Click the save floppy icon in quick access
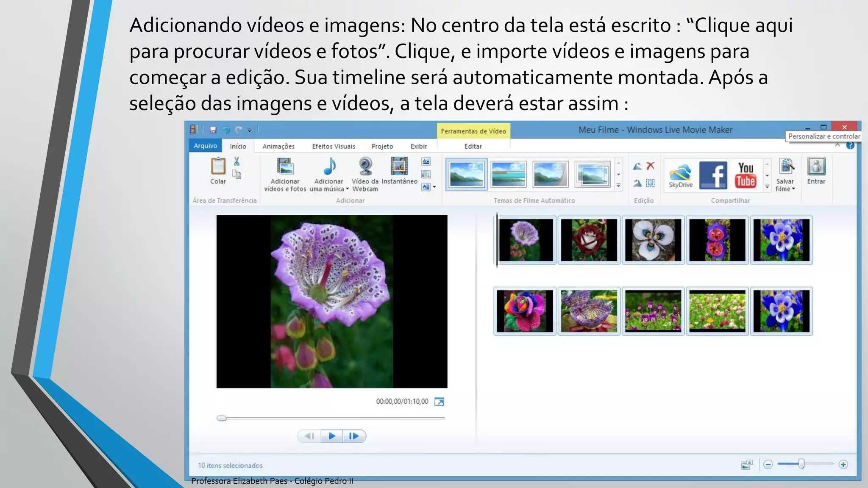 213,130
